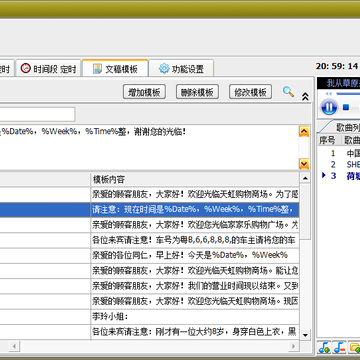Select the currently playing song number 3
Screen dimensions: 360x360
[339, 176]
